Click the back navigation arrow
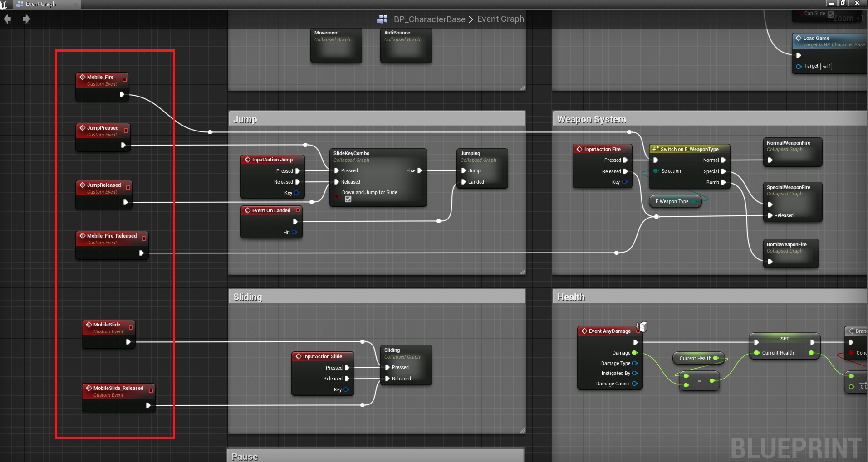 (7, 19)
